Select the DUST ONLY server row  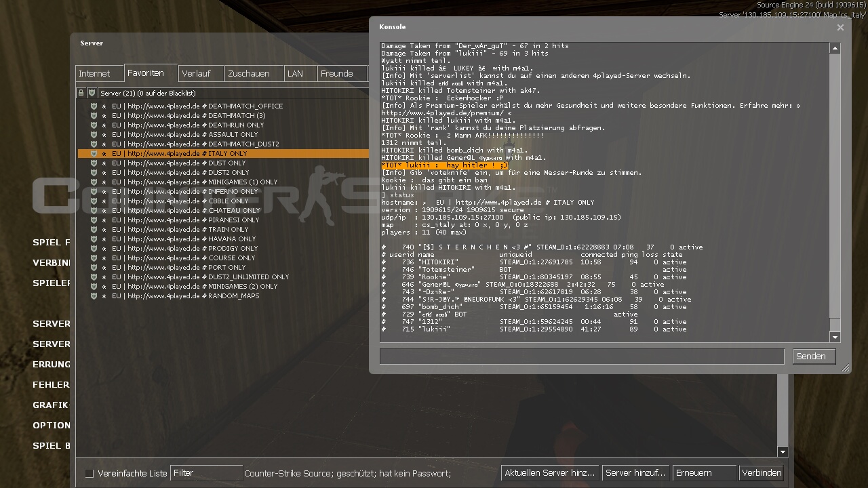click(223, 163)
